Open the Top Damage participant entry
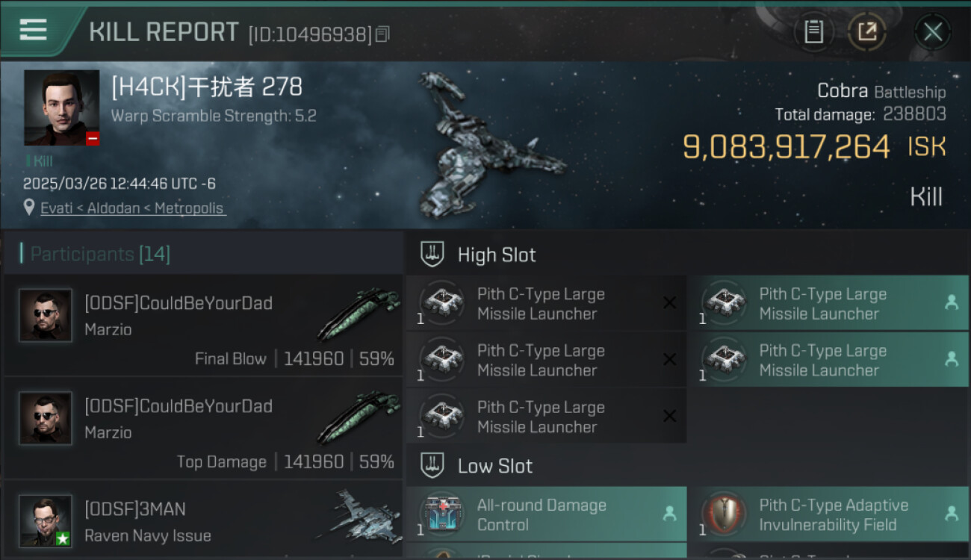 point(203,429)
